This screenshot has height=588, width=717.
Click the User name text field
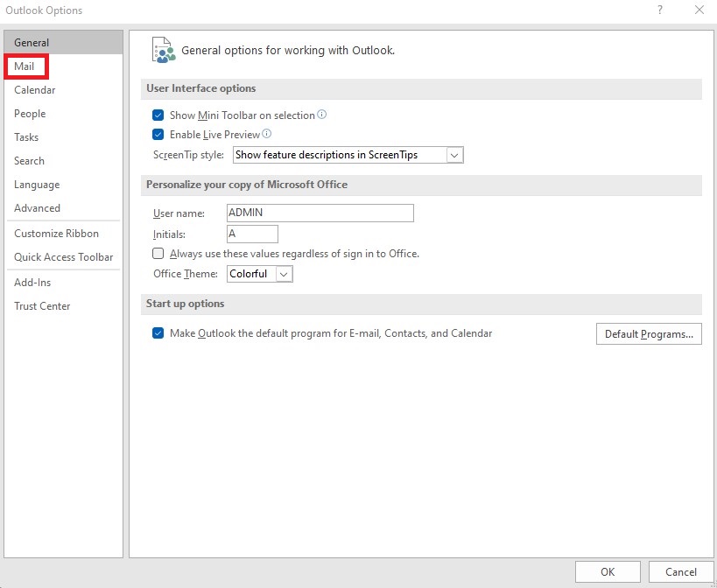[319, 213]
